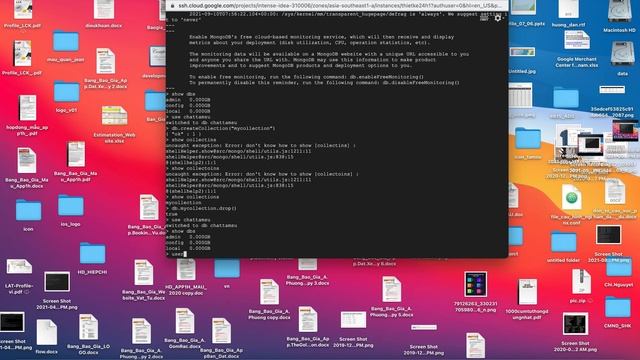Select the Macintosh HD drive icon
The width and height of the screenshot is (640, 360).
pos(619,11)
